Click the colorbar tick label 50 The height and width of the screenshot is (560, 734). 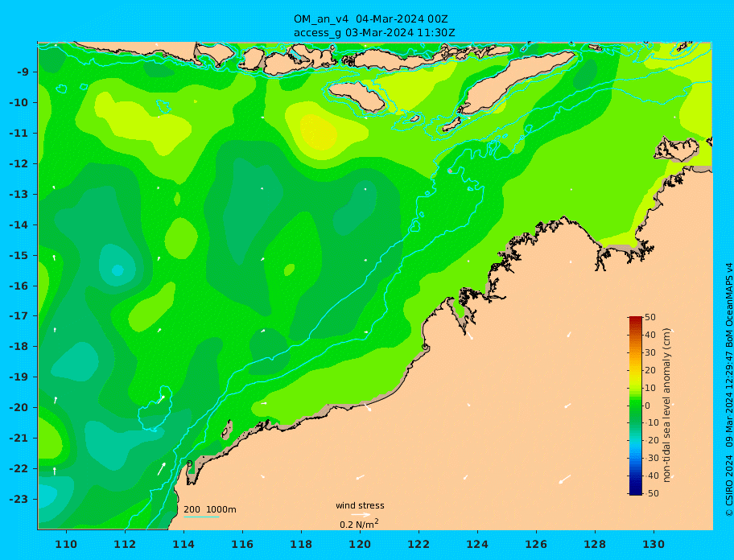pos(650,317)
